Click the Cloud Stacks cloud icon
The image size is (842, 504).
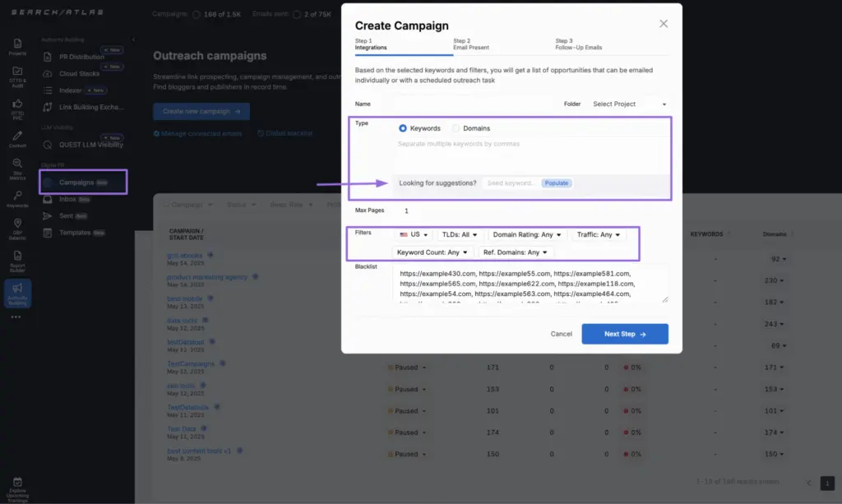pyautogui.click(x=47, y=73)
